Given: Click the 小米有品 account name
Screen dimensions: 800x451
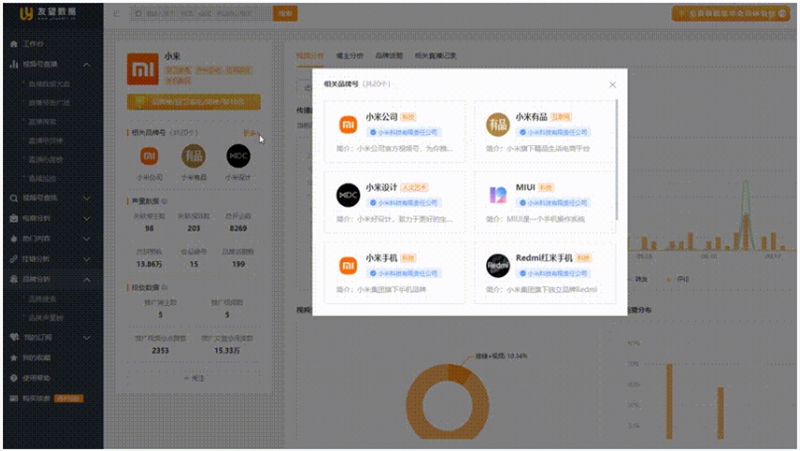Looking at the screenshot, I should [531, 117].
